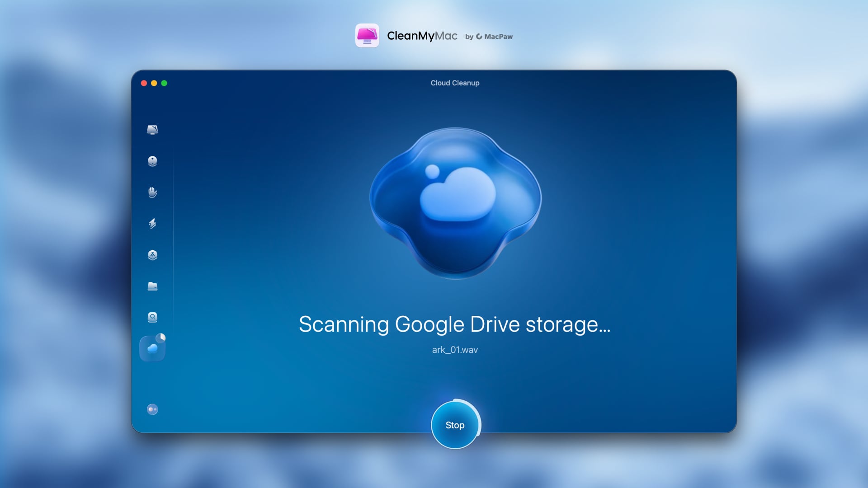The width and height of the screenshot is (868, 488).
Task: Click the highlighted Cloud Cleanup sidebar icon
Action: [x=153, y=348]
